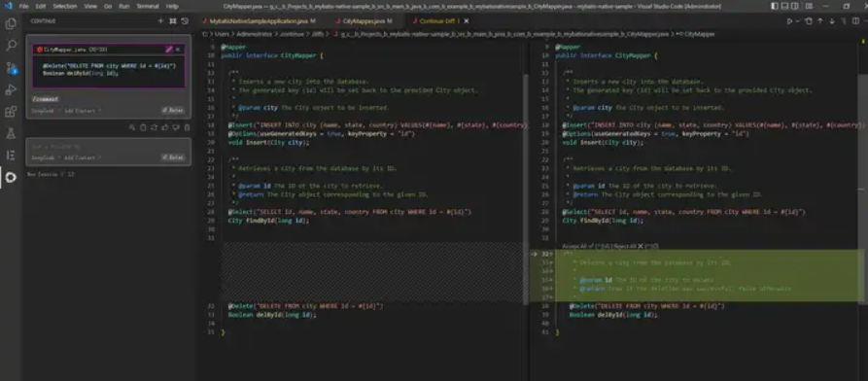Open the Extensions view icon
This screenshot has height=381, width=868.
[x=11, y=112]
